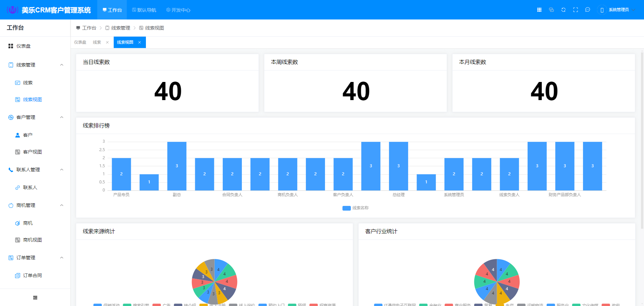Click the apps grid icon in header
Screen dimensions: 644x306
click(x=539, y=10)
